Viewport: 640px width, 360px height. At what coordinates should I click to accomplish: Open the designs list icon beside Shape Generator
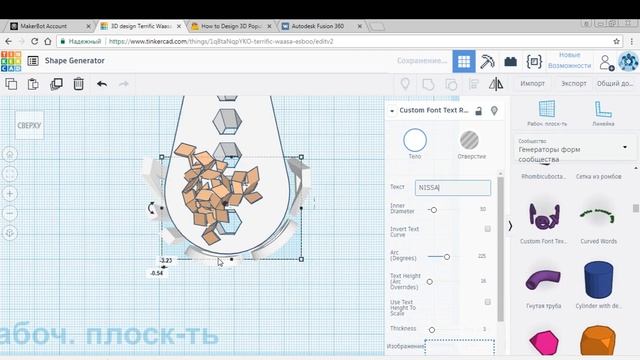[33, 61]
